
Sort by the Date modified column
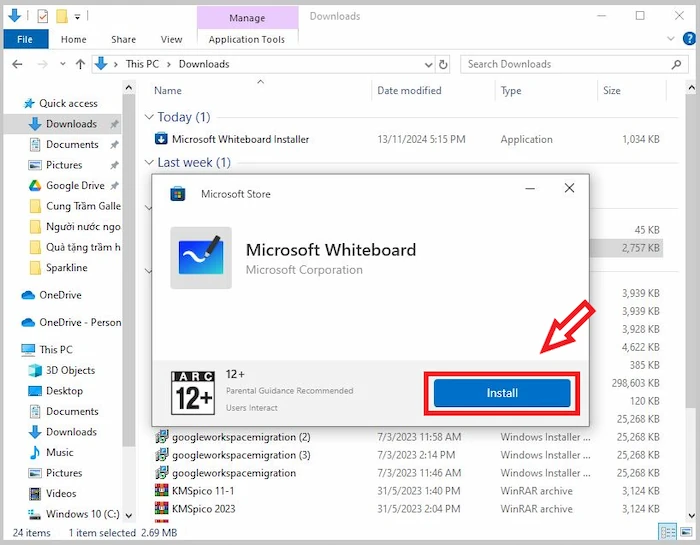409,91
